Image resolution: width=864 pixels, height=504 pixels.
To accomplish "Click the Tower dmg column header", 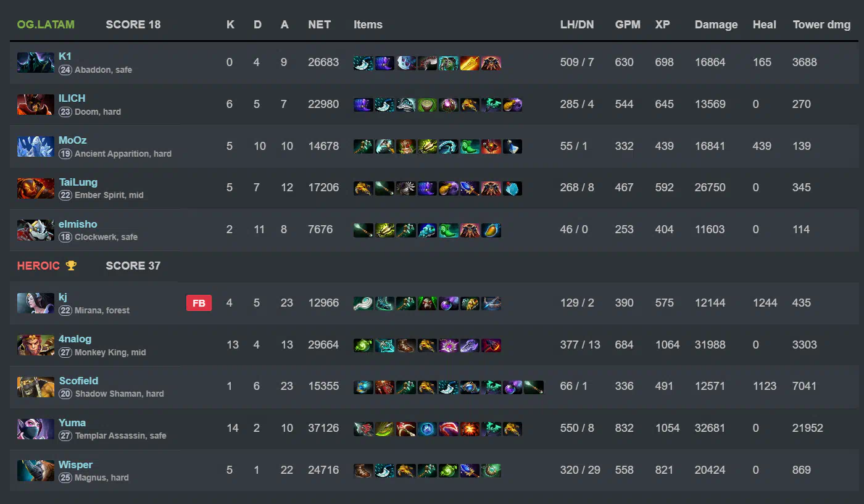I will (x=821, y=25).
